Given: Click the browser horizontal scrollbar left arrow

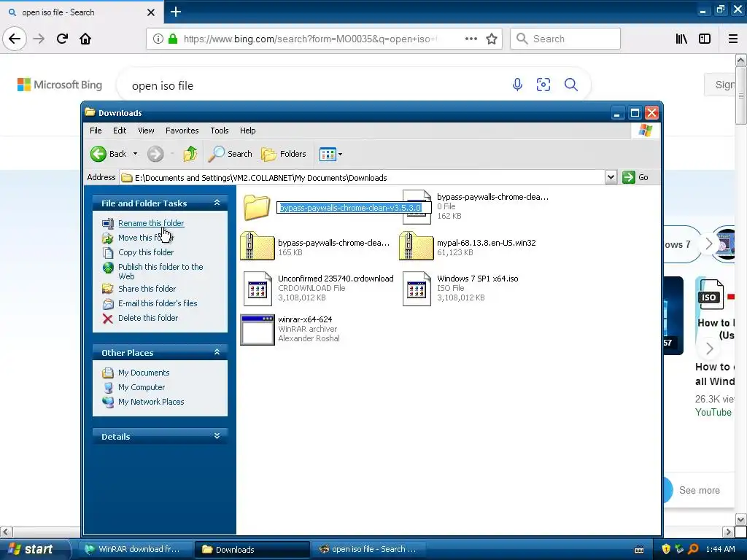Looking at the screenshot, I should click(6, 532).
